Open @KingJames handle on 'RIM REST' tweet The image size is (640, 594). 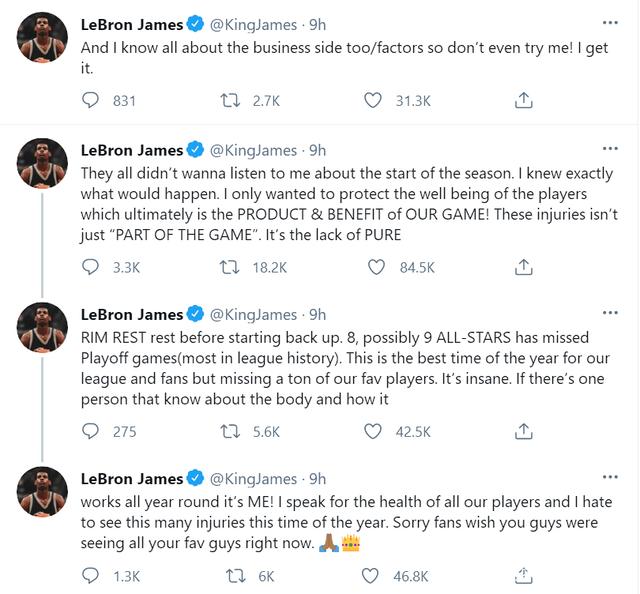(x=252, y=315)
